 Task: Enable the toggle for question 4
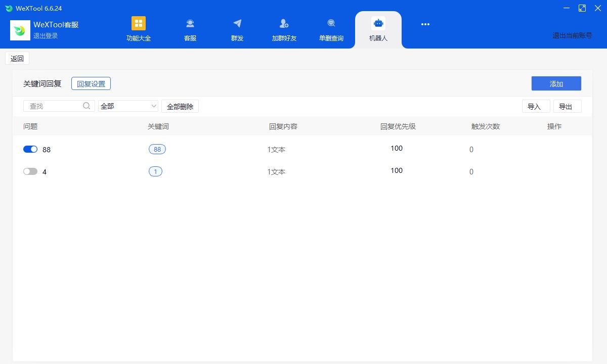coord(30,171)
